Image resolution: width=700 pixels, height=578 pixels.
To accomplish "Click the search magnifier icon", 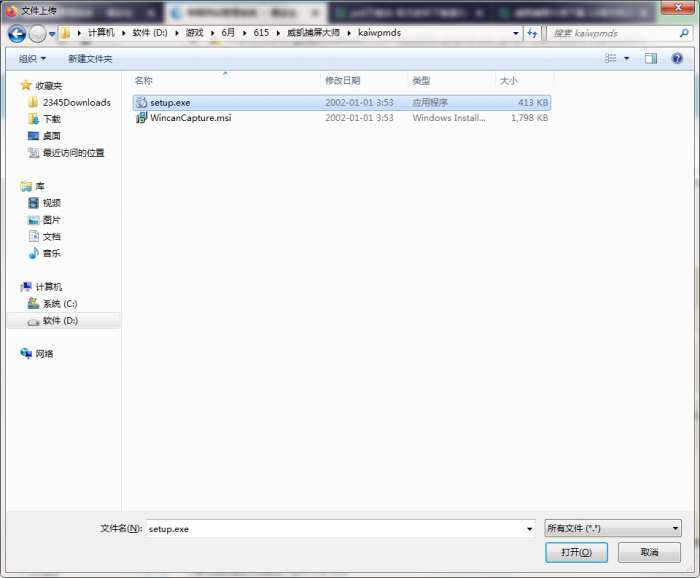I will (x=684, y=33).
